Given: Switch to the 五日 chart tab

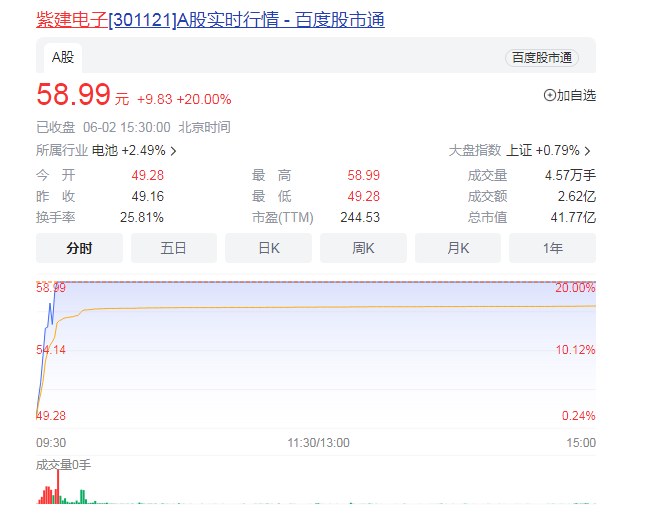Looking at the screenshot, I should [174, 248].
